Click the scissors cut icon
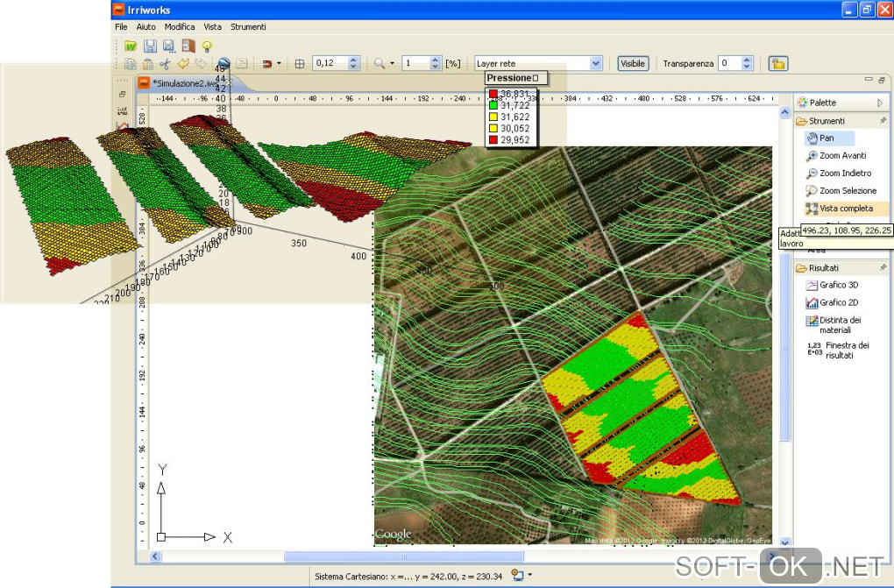 tap(165, 64)
